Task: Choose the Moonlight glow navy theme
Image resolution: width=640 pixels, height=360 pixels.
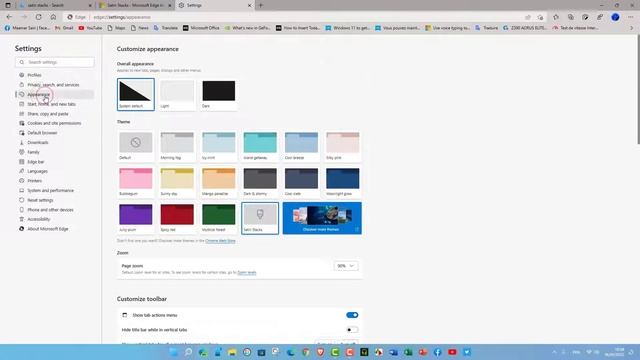Action: click(x=342, y=182)
